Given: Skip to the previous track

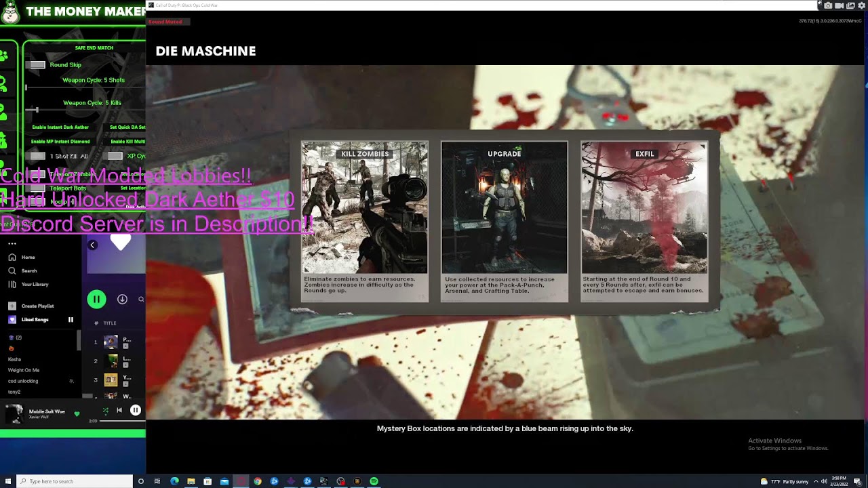Looking at the screenshot, I should coord(119,410).
